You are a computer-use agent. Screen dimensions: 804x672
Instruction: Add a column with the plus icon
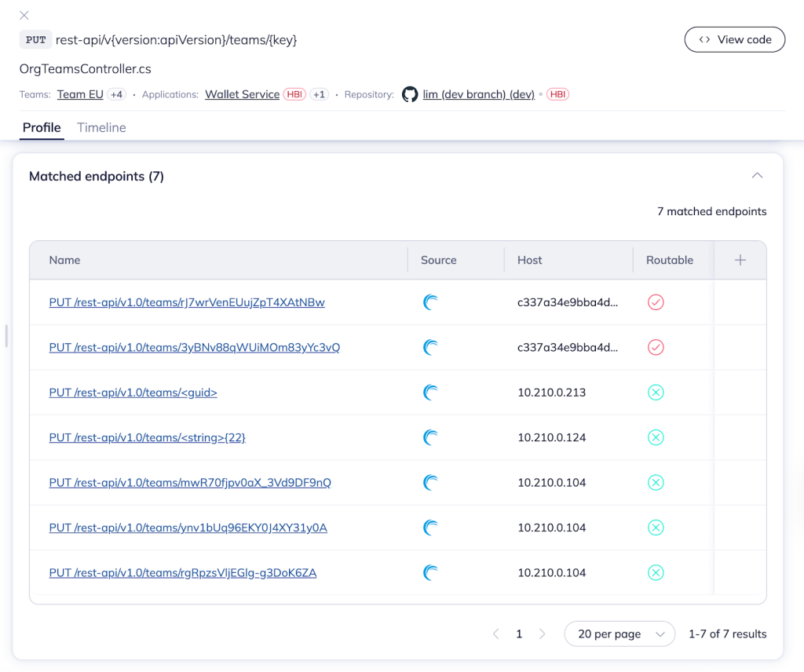pyautogui.click(x=740, y=260)
